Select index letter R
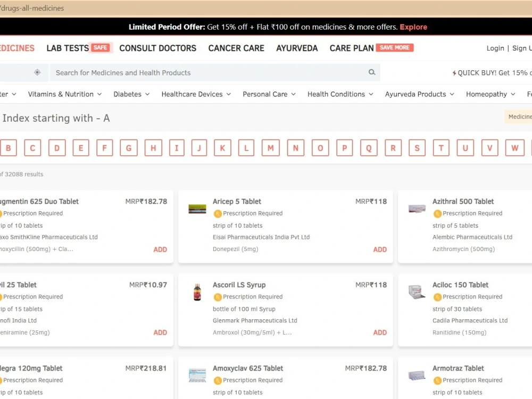The width and height of the screenshot is (532, 399). click(x=393, y=147)
